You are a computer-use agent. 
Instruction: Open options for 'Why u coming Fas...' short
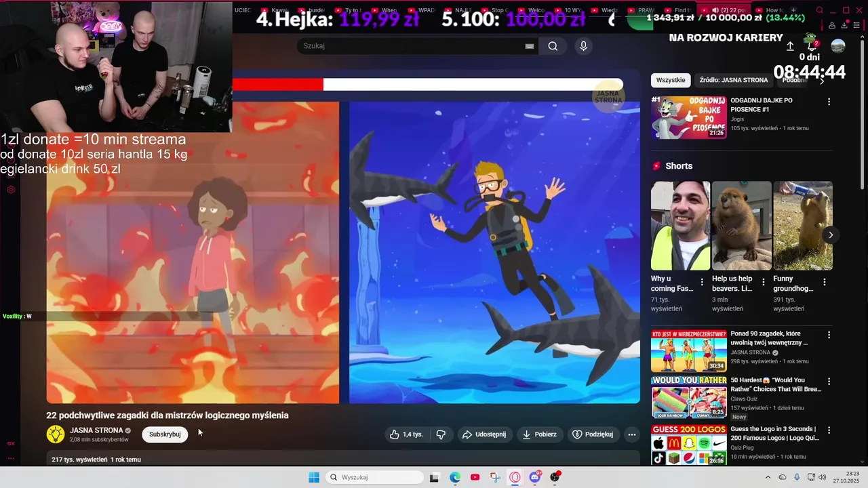pyautogui.click(x=702, y=282)
